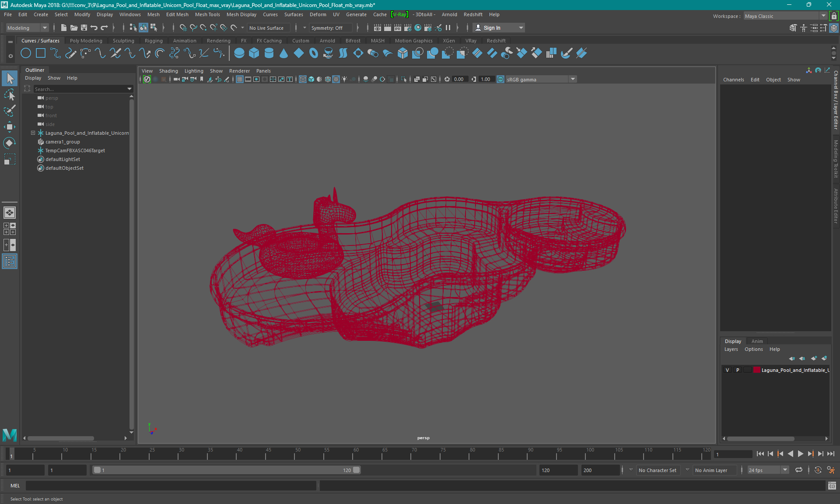The height and width of the screenshot is (504, 840).
Task: Toggle visibility V of Laguna_Pool layer
Action: point(728,370)
